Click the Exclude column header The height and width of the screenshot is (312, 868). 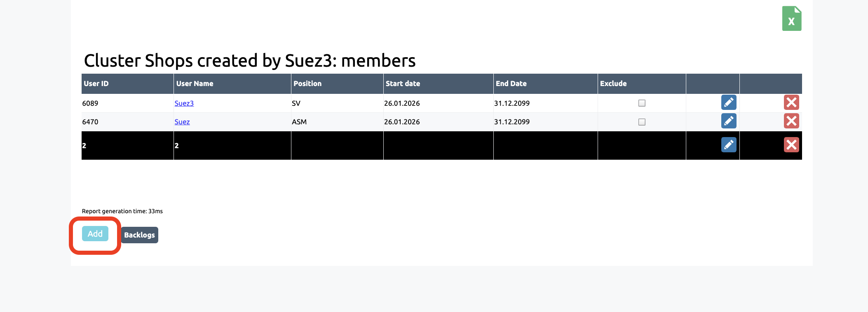[x=613, y=84]
